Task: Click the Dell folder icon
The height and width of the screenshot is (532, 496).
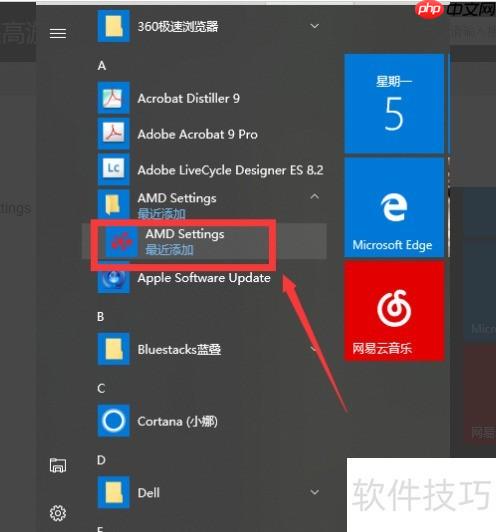Action: pos(113,492)
